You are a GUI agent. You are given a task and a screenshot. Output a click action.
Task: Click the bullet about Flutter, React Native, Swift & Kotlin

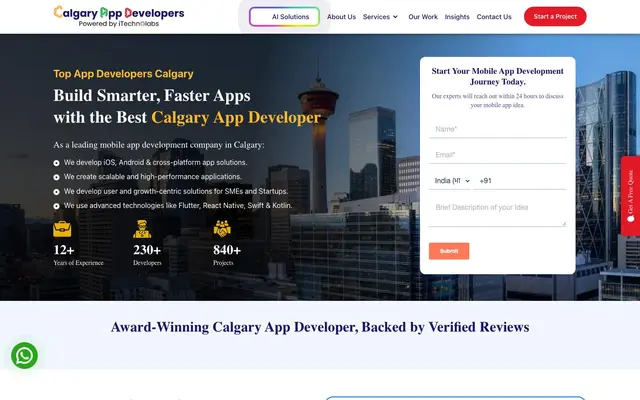click(x=178, y=205)
